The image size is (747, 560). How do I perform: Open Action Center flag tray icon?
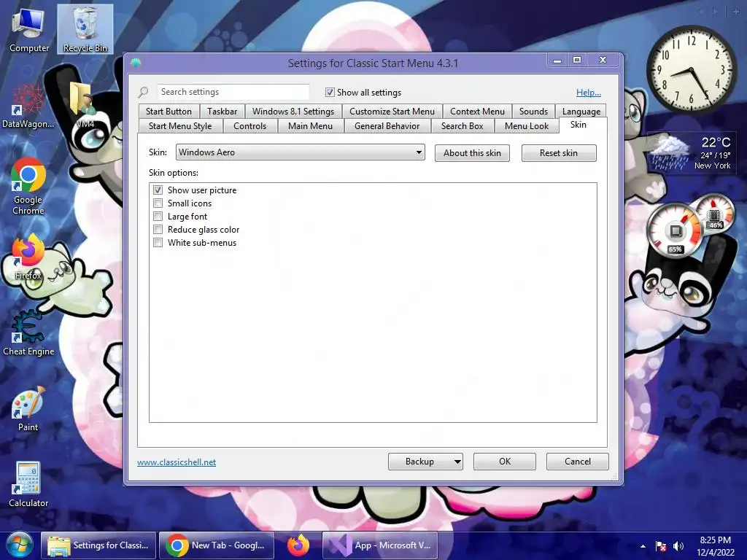[x=661, y=546]
